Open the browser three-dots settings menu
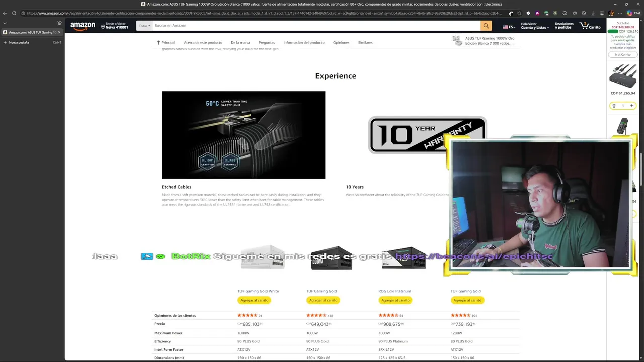Viewport: 644px width, 362px height. pyautogui.click(x=620, y=13)
